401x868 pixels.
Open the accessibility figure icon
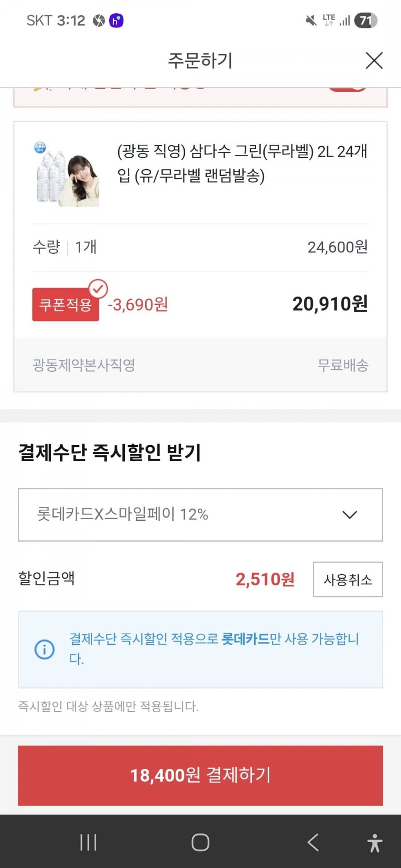375,843
